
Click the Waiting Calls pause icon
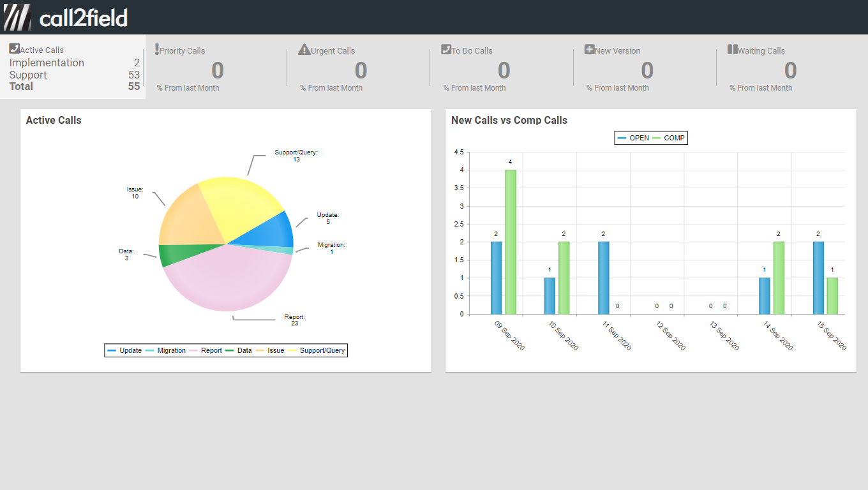732,49
